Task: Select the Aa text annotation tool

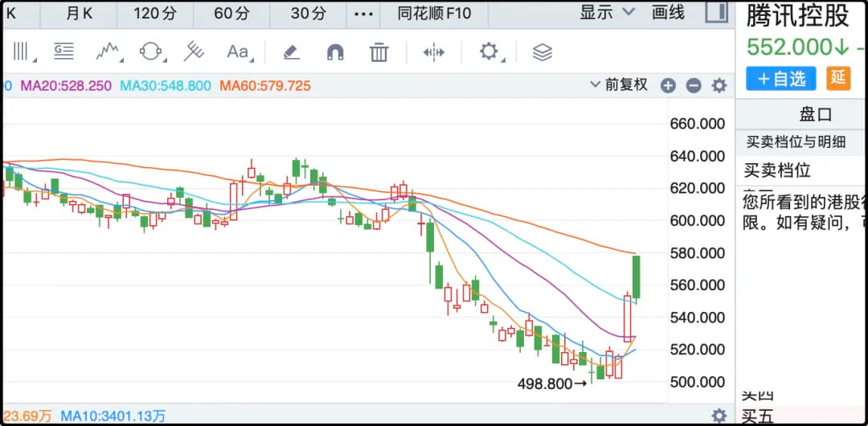Action: [x=239, y=52]
